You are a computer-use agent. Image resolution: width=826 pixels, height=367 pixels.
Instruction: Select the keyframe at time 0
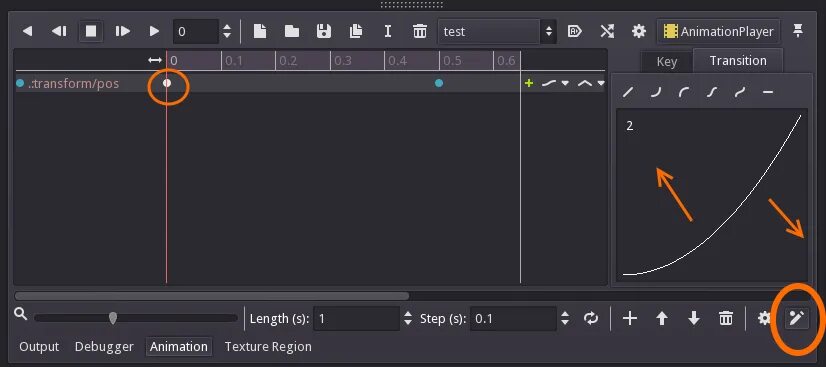coord(167,83)
